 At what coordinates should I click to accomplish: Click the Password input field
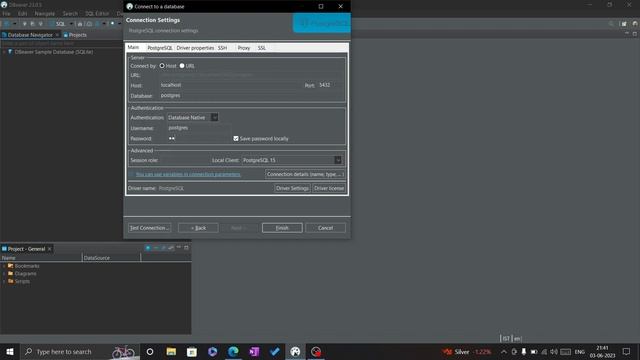pos(199,138)
